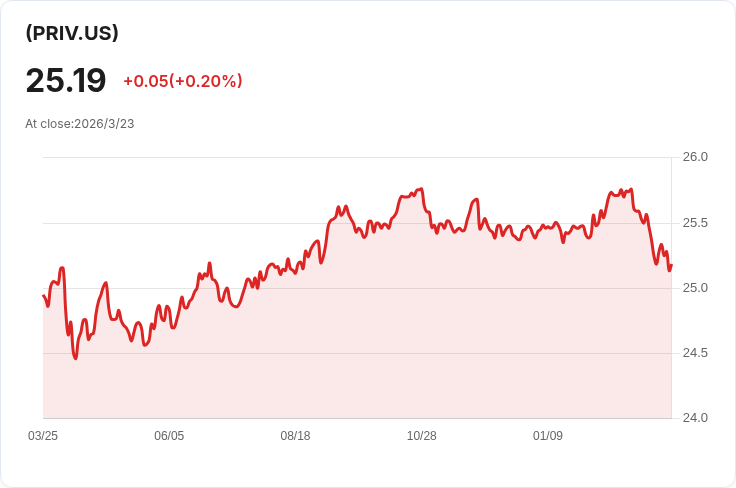This screenshot has width=736, height=488.
Task: Click the 25.5 horizontal gridline in empty area
Action: click(188, 223)
